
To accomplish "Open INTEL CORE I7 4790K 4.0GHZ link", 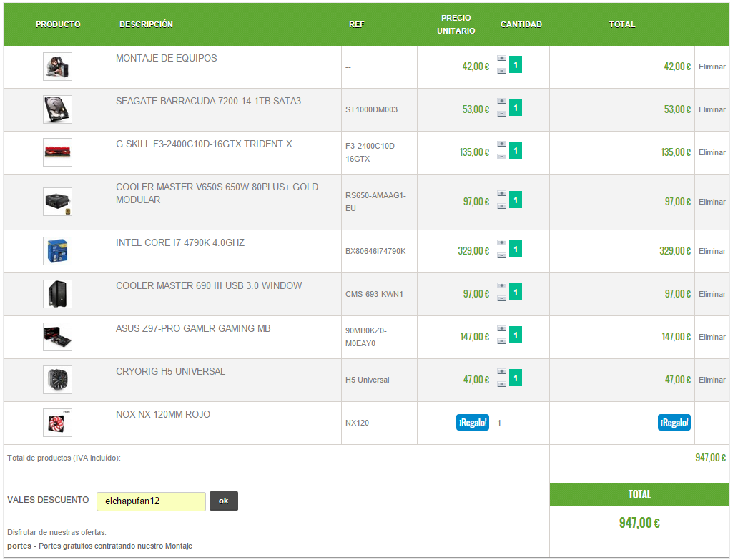I will tap(180, 243).
